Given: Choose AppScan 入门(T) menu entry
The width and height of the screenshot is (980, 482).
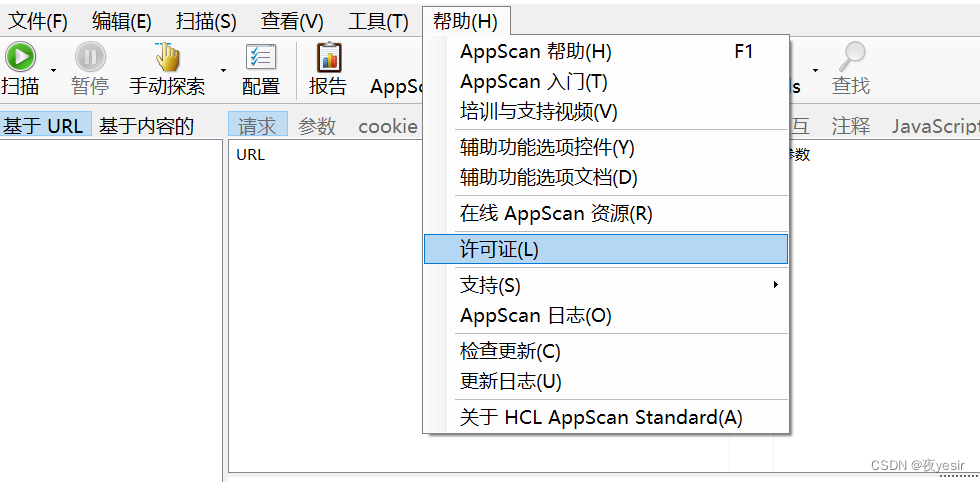Looking at the screenshot, I should coord(606,82).
